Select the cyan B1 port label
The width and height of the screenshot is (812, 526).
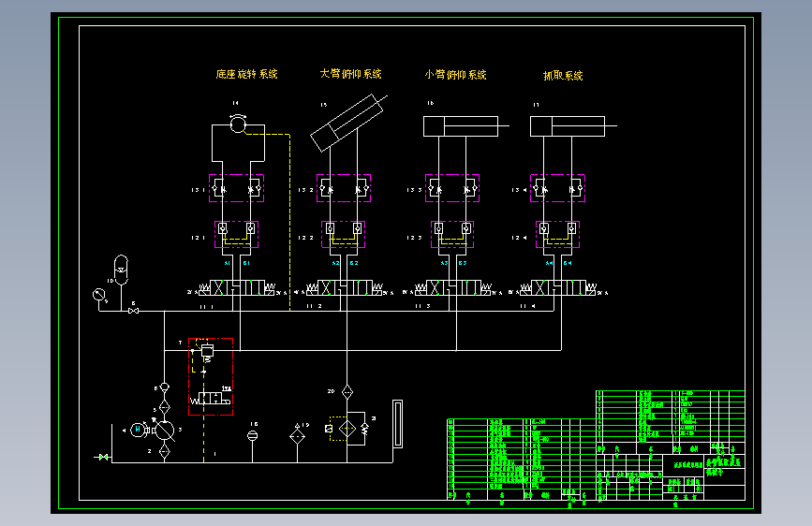[246, 263]
